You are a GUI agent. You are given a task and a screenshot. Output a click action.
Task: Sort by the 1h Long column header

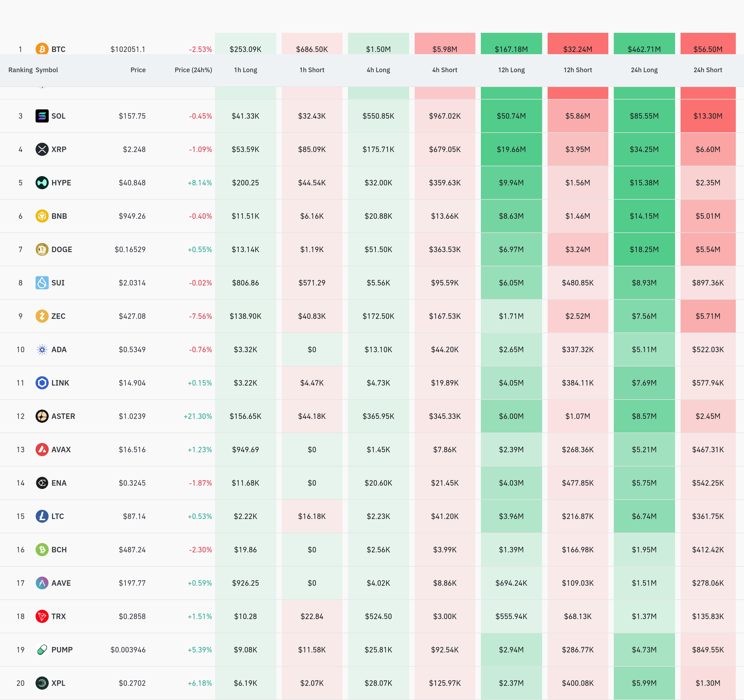click(246, 70)
